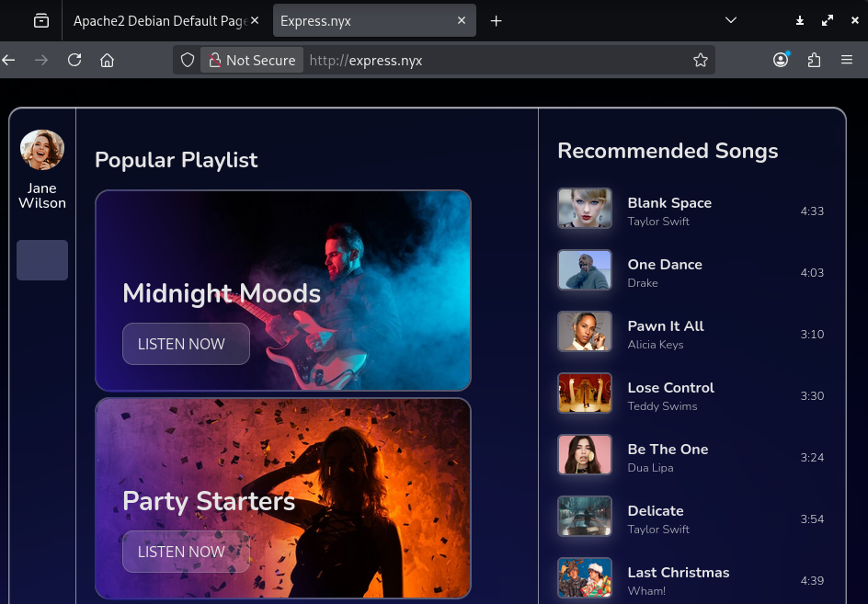Close the Express.nyx tab

pyautogui.click(x=463, y=20)
